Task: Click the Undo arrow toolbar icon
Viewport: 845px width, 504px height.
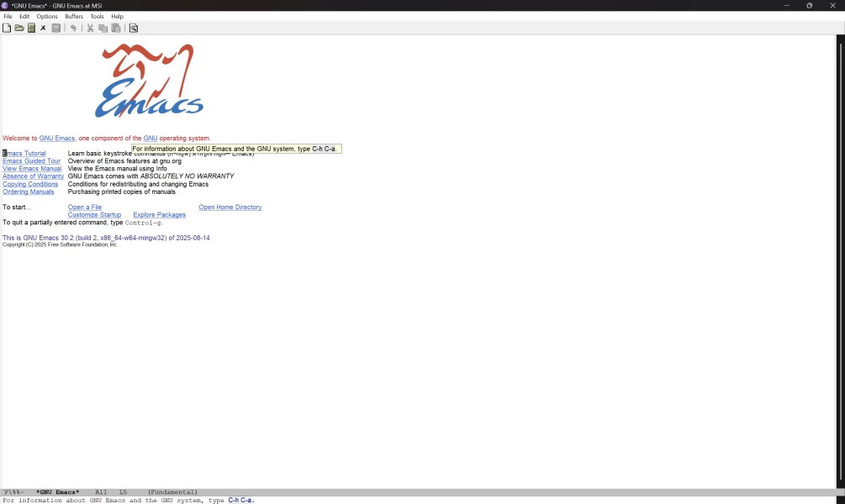Action: pos(74,28)
